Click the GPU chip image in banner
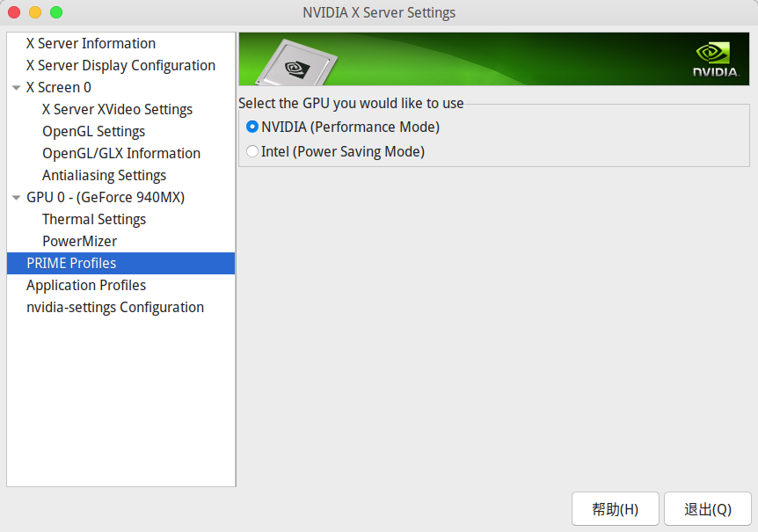758x532 pixels. [x=297, y=62]
